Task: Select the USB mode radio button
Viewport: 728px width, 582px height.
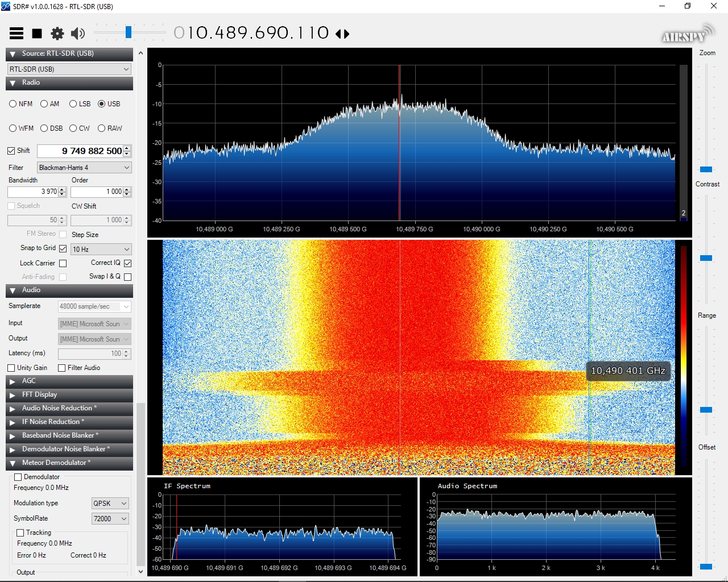Action: coord(101,104)
